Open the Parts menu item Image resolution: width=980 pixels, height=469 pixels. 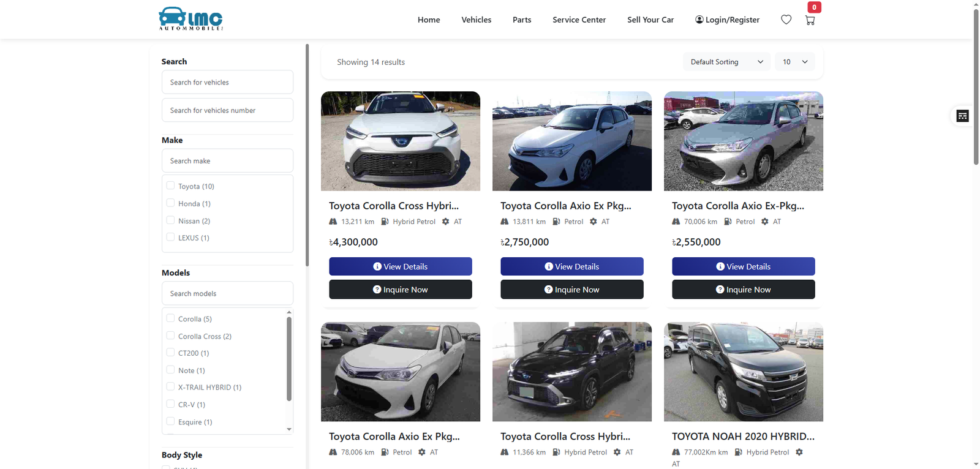pos(522,20)
